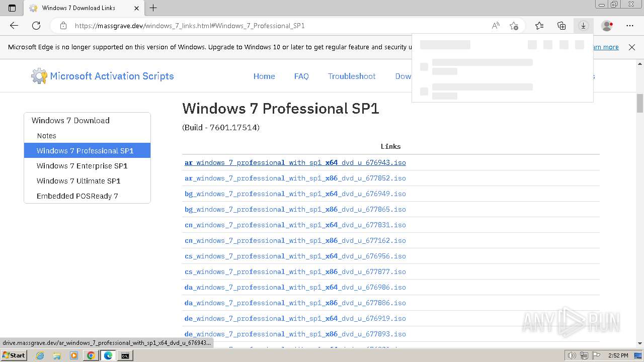Open the tab actions menu icon

[x=12, y=8]
